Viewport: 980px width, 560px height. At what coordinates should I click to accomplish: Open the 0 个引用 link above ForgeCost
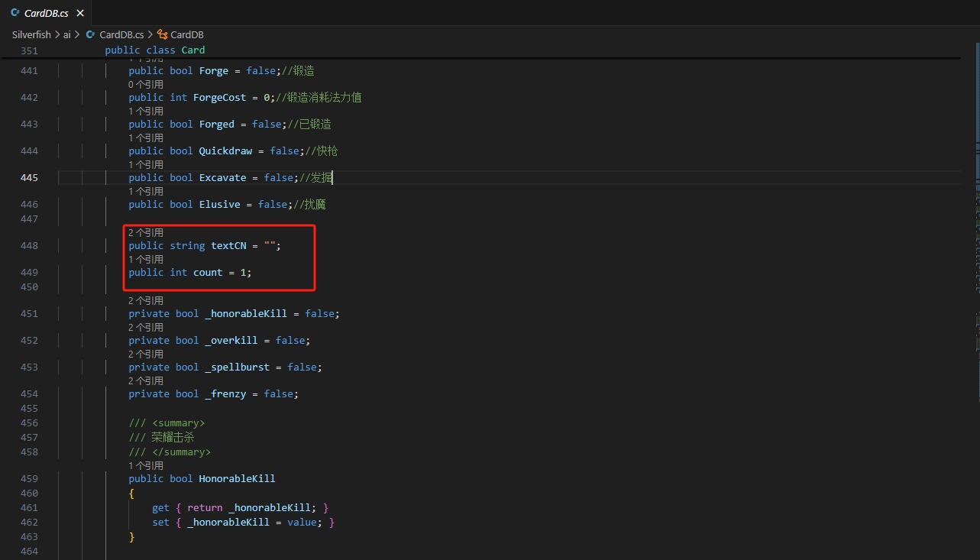[x=146, y=84]
